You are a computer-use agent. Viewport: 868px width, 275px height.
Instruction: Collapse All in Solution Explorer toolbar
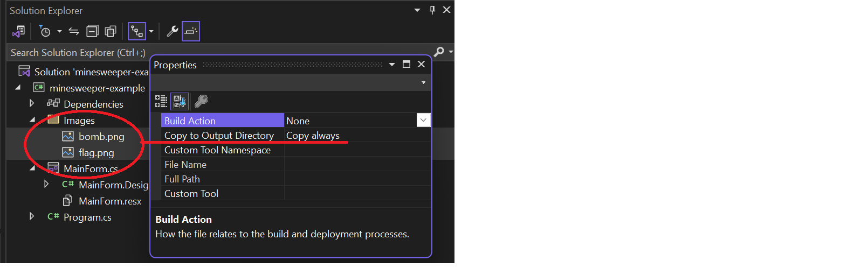[x=93, y=31]
